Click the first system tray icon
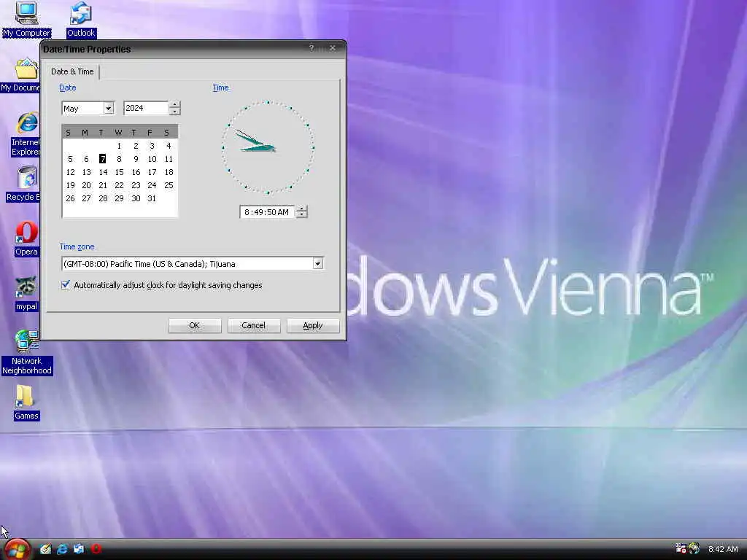The width and height of the screenshot is (747, 560). 681,548
